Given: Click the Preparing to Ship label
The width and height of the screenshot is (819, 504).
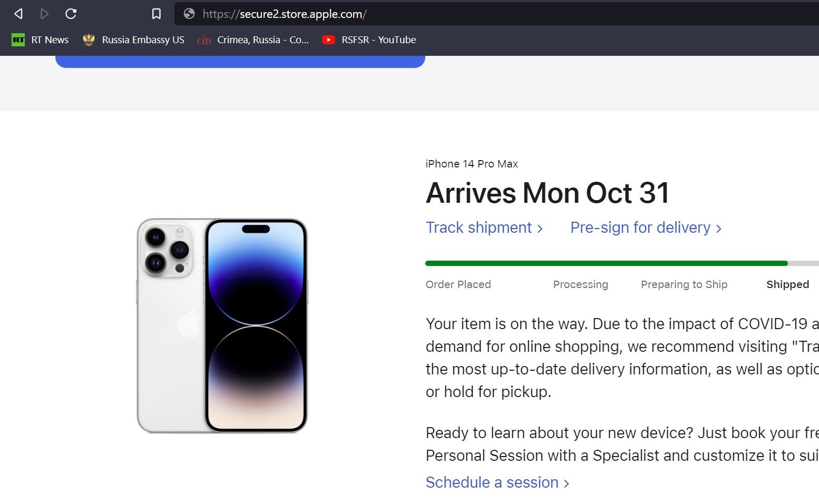Looking at the screenshot, I should [684, 284].
